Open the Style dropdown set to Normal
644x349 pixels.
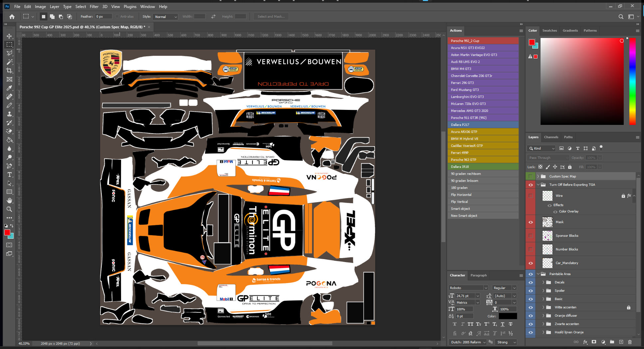click(x=166, y=17)
